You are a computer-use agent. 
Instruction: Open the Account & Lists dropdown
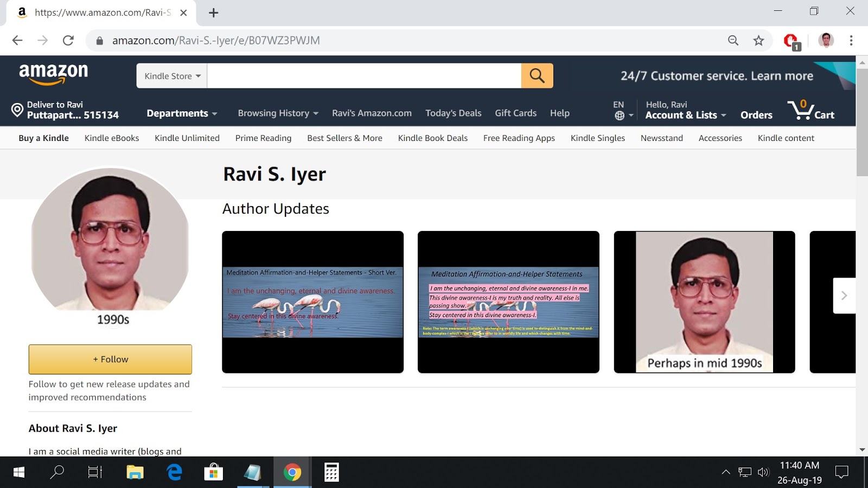686,115
